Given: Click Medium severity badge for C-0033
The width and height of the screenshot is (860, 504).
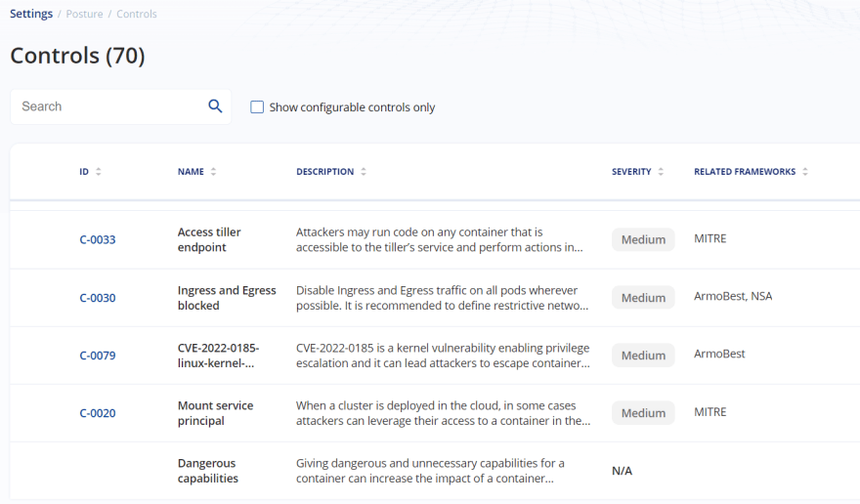Looking at the screenshot, I should click(643, 239).
